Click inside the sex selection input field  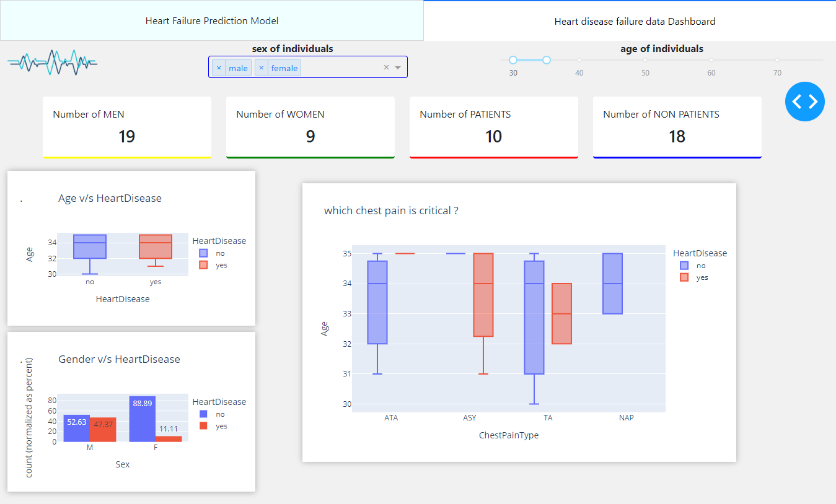pyautogui.click(x=335, y=67)
